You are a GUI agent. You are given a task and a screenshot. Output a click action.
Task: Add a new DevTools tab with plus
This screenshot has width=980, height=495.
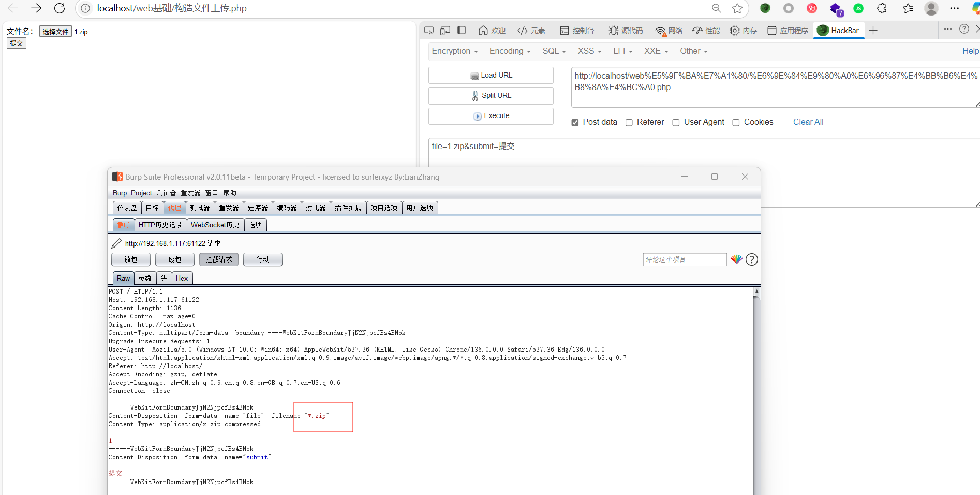pyautogui.click(x=873, y=31)
